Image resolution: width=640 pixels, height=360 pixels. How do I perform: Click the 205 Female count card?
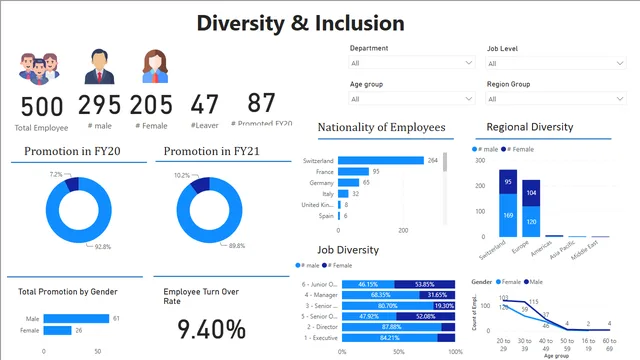tap(151, 111)
